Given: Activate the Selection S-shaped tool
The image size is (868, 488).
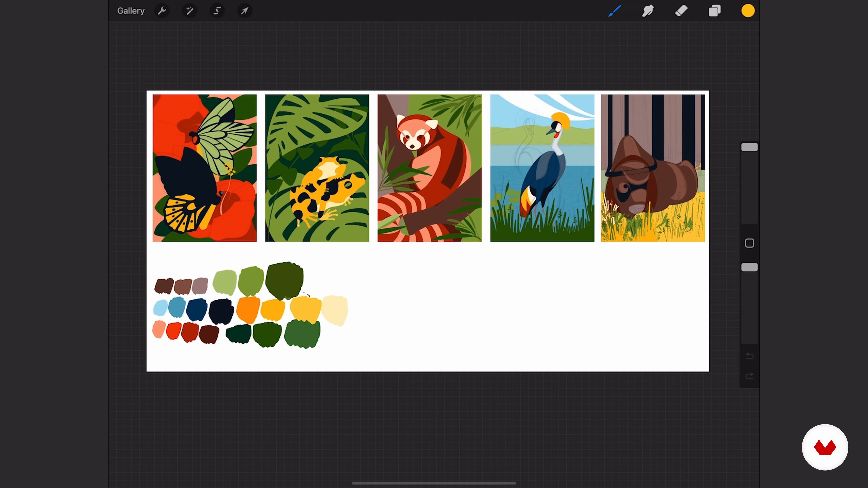Looking at the screenshot, I should [x=217, y=11].
